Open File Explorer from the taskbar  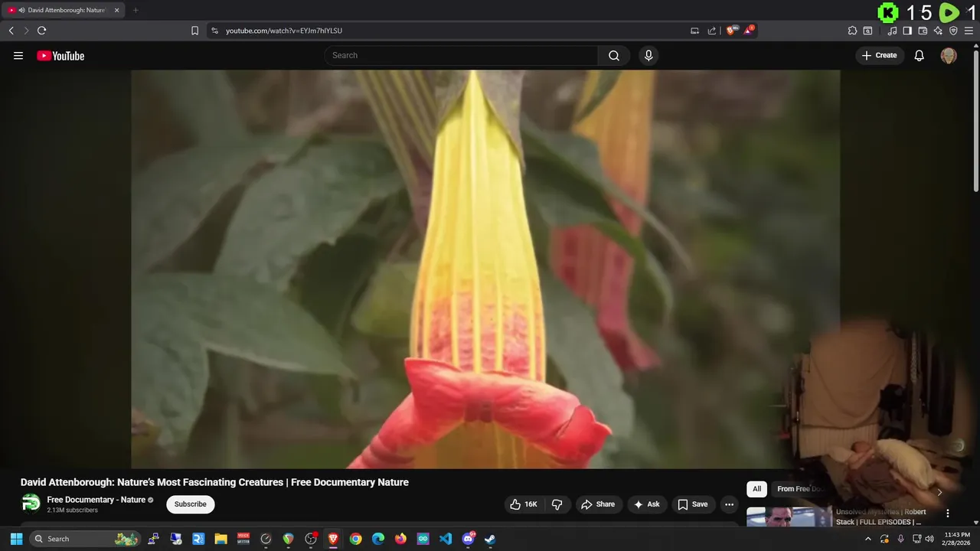(x=220, y=539)
